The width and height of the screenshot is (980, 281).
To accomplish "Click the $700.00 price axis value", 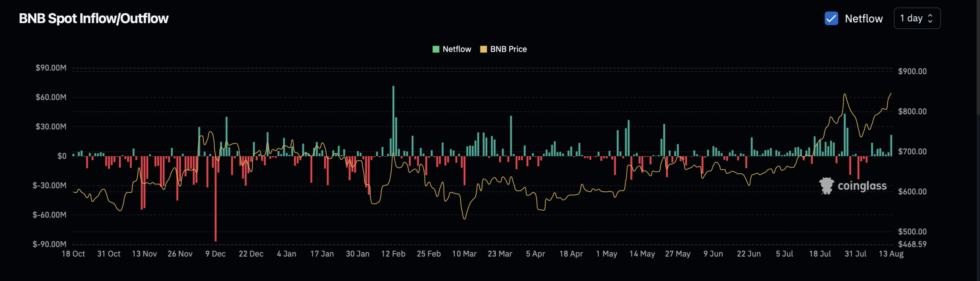I will [x=912, y=151].
